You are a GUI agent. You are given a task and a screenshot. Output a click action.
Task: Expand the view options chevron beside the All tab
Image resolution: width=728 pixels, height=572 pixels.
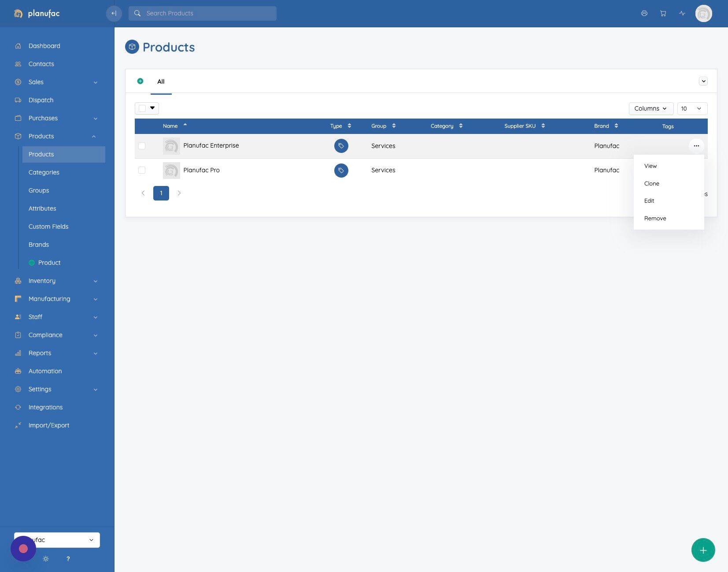tap(703, 81)
